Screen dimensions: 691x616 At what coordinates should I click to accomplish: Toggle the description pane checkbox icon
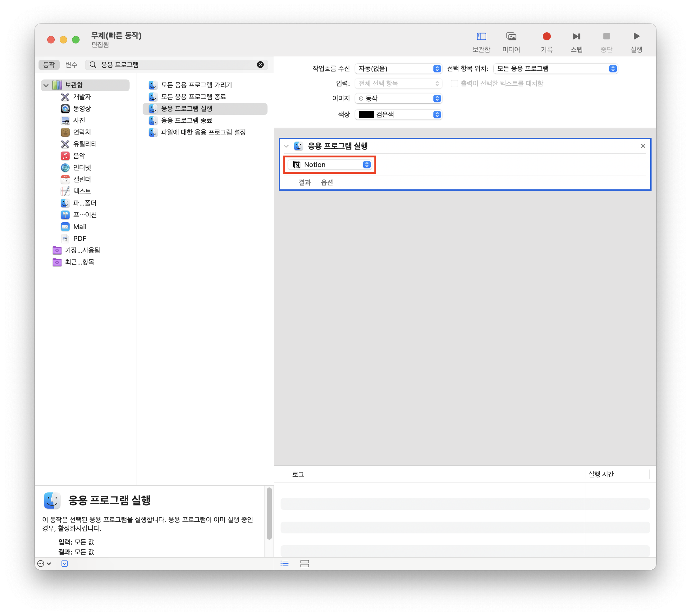64,564
